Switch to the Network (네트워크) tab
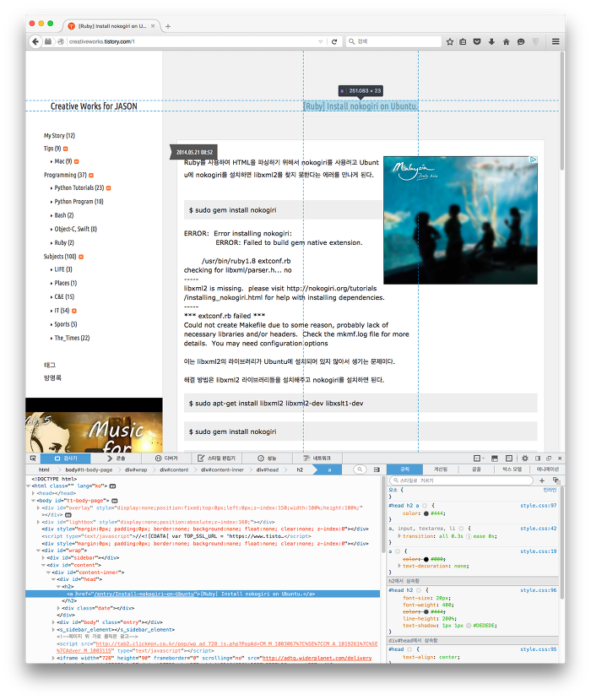This screenshot has height=700, width=591. click(317, 459)
